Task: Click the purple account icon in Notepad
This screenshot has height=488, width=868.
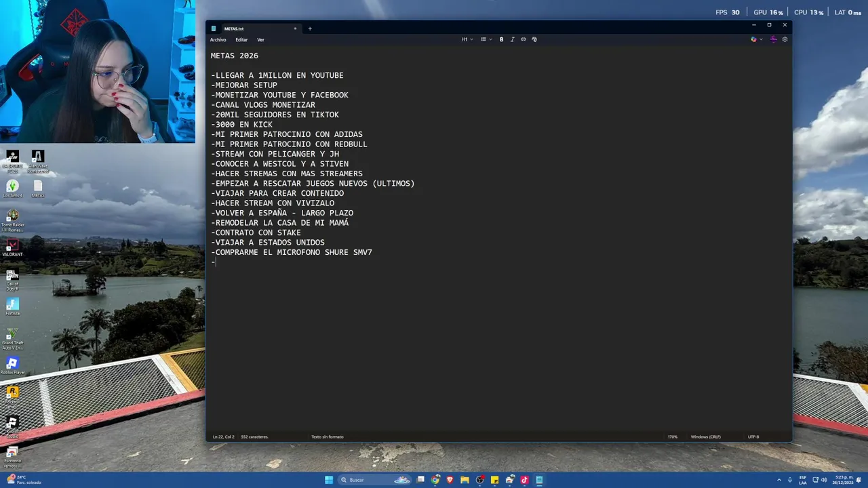Action: tap(773, 39)
